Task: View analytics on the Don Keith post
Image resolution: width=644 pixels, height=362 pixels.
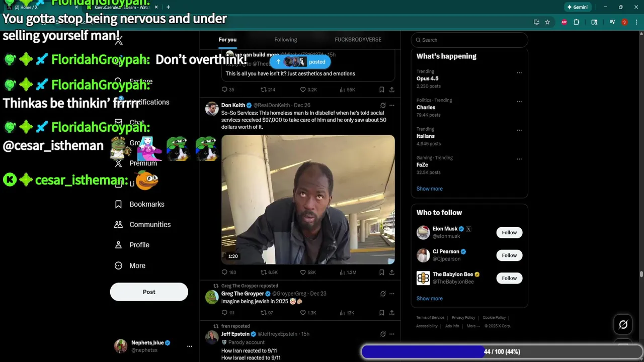Action: [348, 272]
